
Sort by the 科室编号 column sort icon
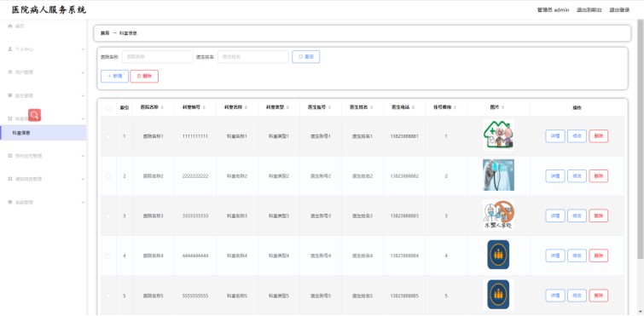[x=204, y=107]
